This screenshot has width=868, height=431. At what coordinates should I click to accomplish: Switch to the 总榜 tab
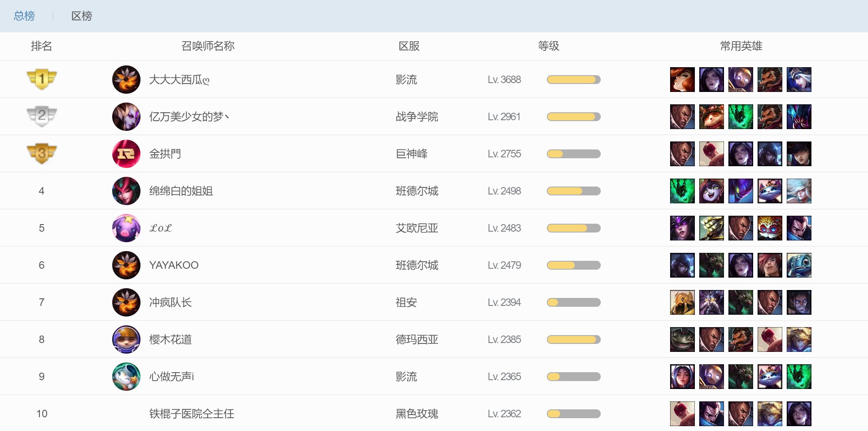[24, 16]
